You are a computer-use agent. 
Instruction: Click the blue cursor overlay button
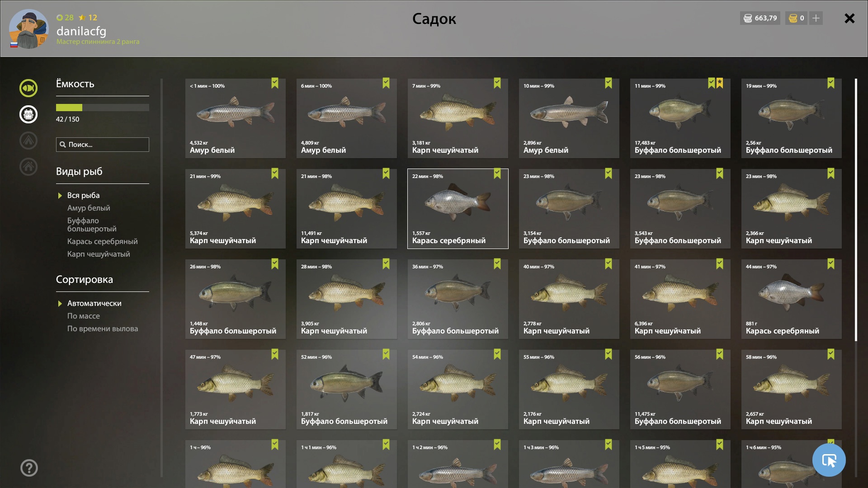coord(829,460)
